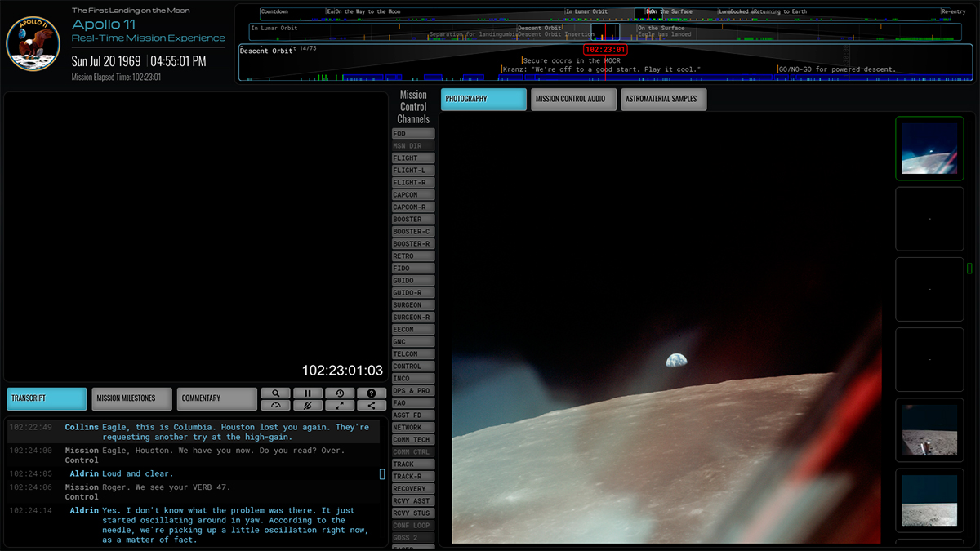The image size is (980, 551).
Task: Select the GUIDO channel
Action: [413, 281]
